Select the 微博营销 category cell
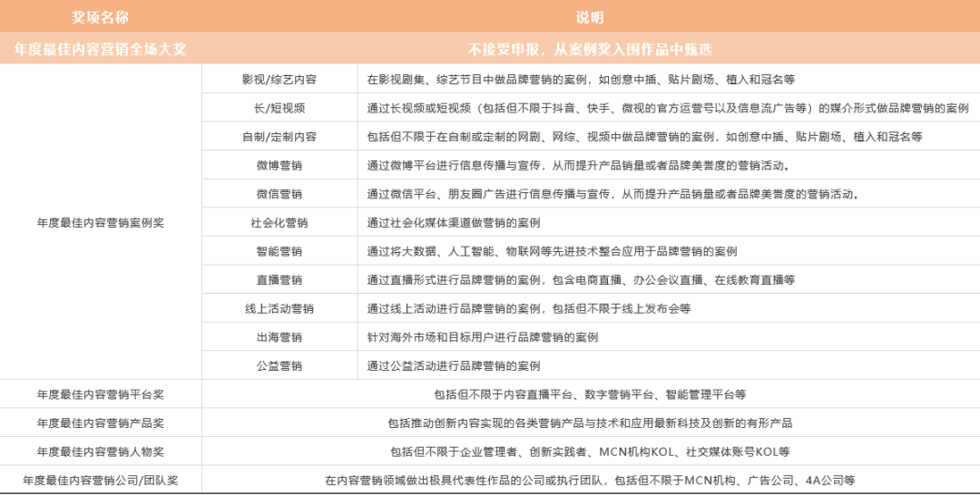 [x=279, y=165]
